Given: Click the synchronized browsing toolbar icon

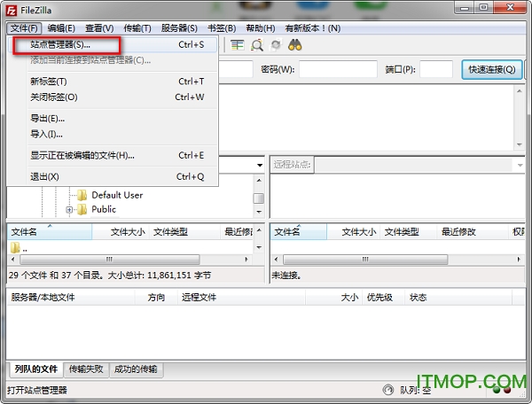Looking at the screenshot, I should 276,45.
